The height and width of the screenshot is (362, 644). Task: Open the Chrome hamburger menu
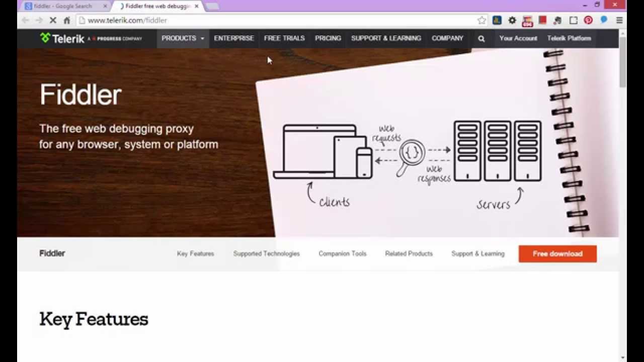[619, 21]
